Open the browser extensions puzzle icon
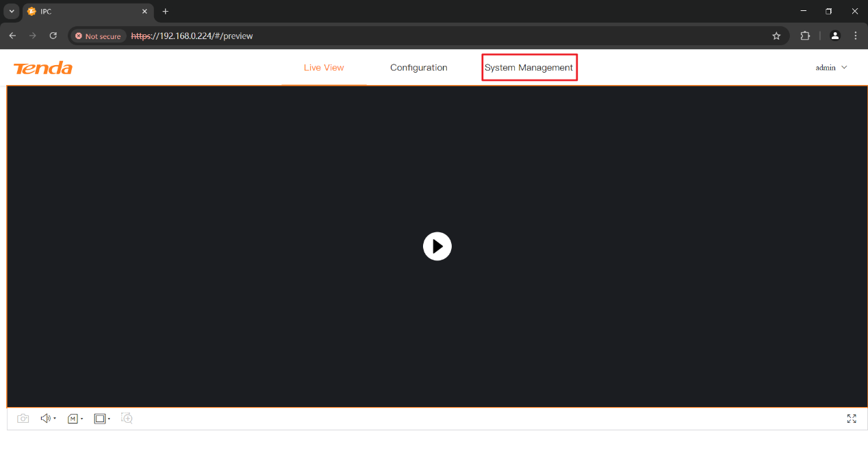This screenshot has width=868, height=455. pyautogui.click(x=805, y=36)
